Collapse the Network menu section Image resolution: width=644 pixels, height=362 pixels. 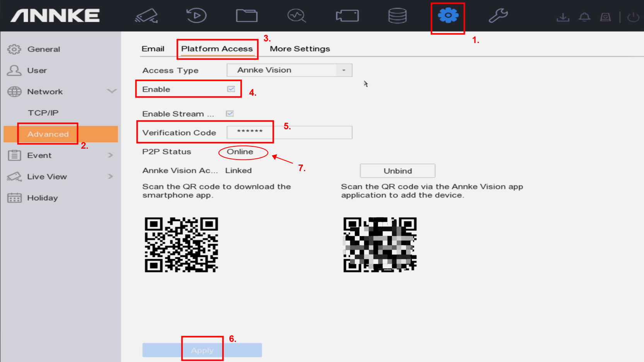[111, 91]
